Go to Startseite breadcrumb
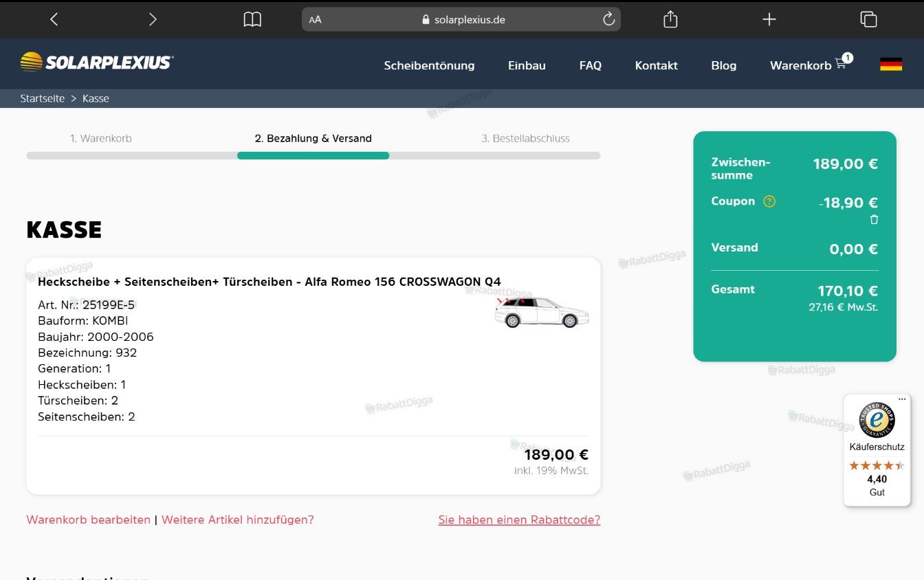The image size is (924, 580). coord(42,98)
